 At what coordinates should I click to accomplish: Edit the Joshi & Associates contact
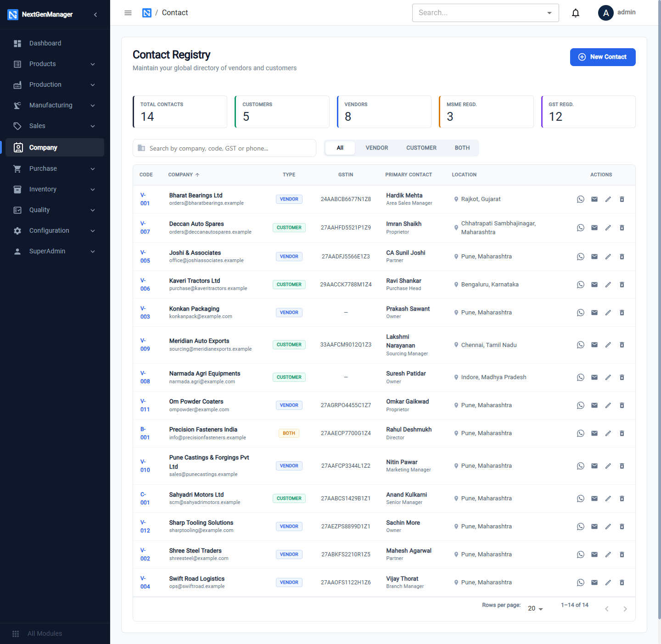(608, 257)
